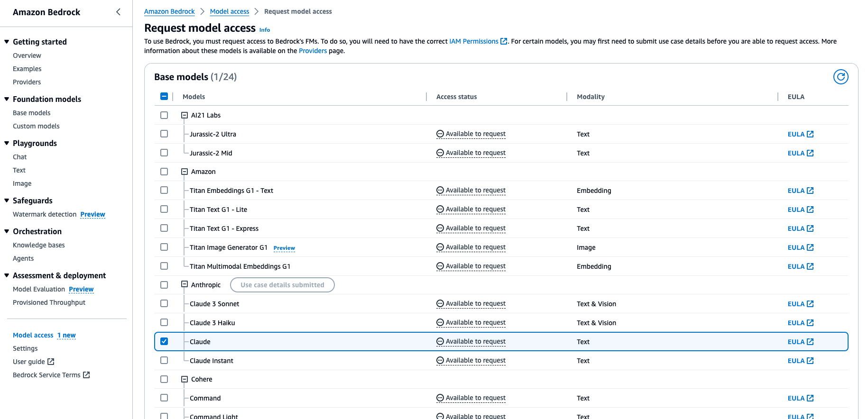Screen dimensions: 868x419
Task: Click the Preview badge for Titan Image Generator
Action: [x=284, y=248]
